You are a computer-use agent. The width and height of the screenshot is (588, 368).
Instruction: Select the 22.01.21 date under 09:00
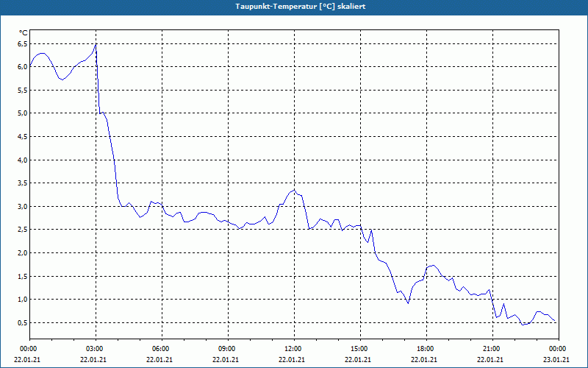click(226, 360)
